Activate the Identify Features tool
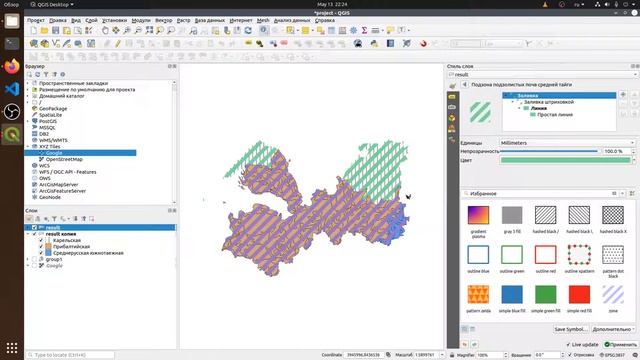The image size is (640, 360). tap(264, 31)
